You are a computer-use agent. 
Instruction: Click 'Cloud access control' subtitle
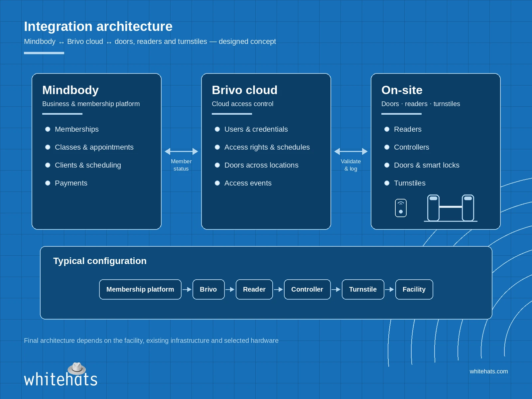(243, 104)
